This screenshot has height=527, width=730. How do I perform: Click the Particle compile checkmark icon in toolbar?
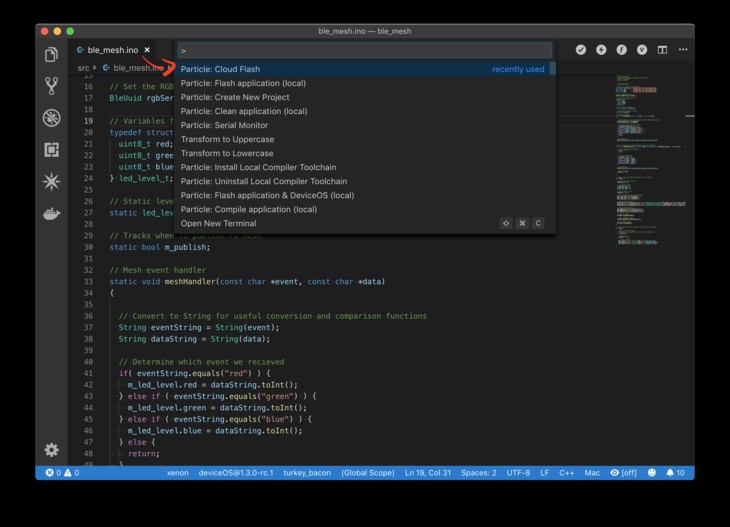coord(580,49)
